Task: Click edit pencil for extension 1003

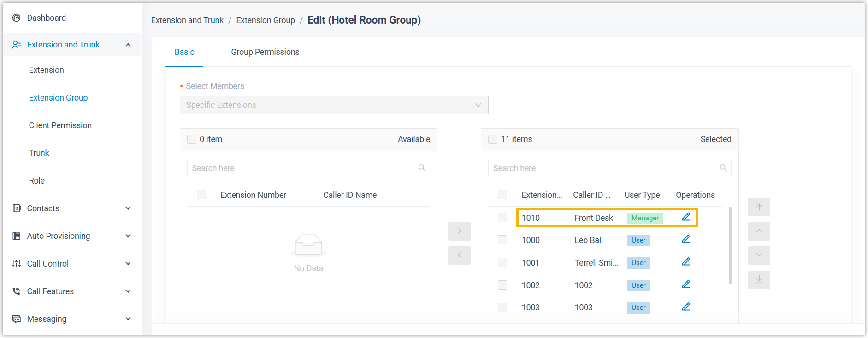Action: [x=686, y=307]
